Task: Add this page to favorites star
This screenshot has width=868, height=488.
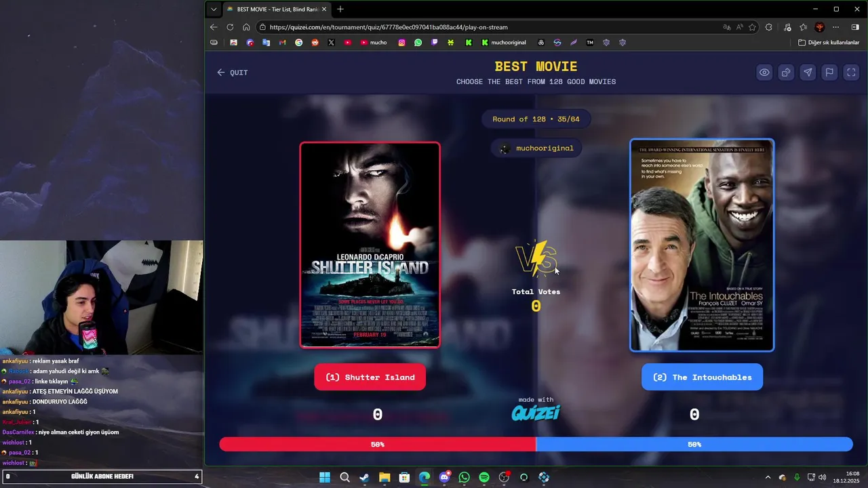Action: pyautogui.click(x=752, y=27)
